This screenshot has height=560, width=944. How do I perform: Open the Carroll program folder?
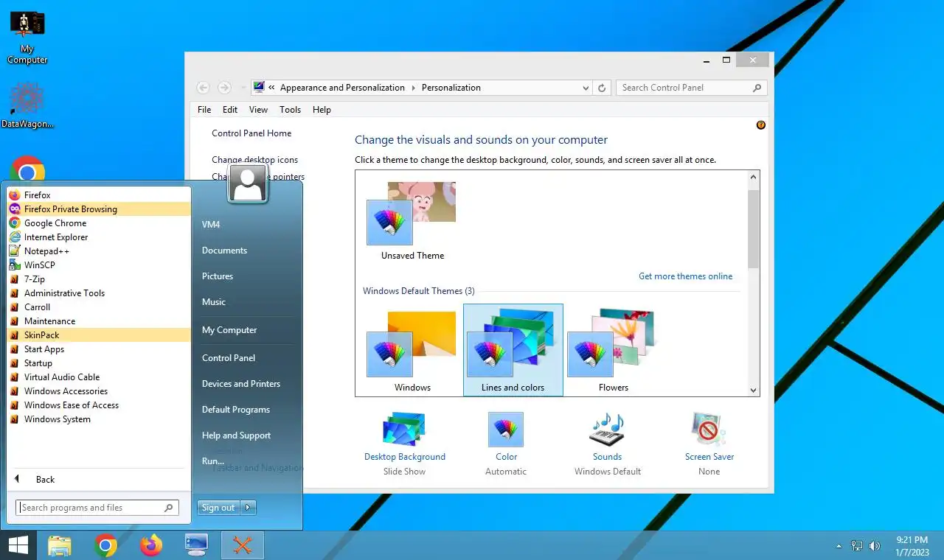coord(99,307)
